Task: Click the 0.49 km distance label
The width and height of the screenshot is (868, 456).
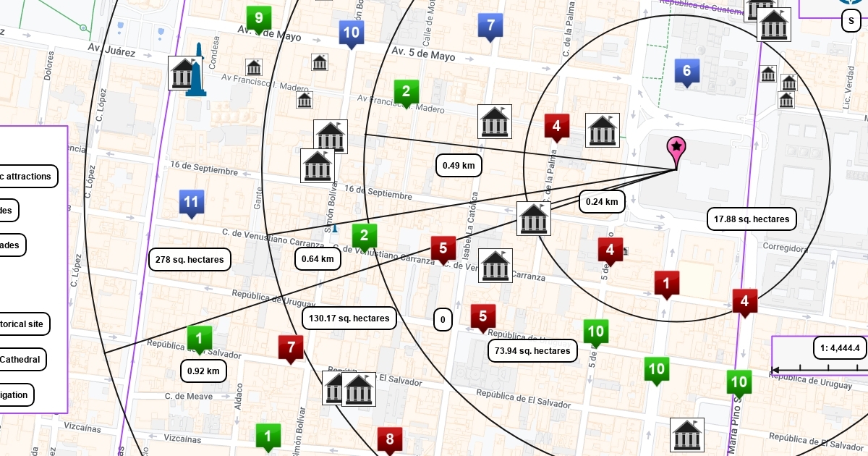Action: click(x=459, y=165)
